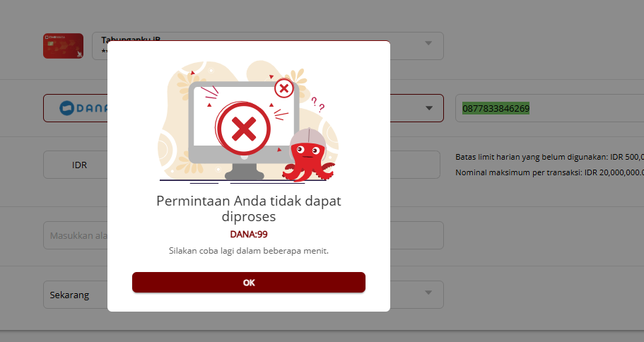This screenshot has height=342, width=644.
Task: Click the red octopus mascot illustration
Action: pos(308,155)
